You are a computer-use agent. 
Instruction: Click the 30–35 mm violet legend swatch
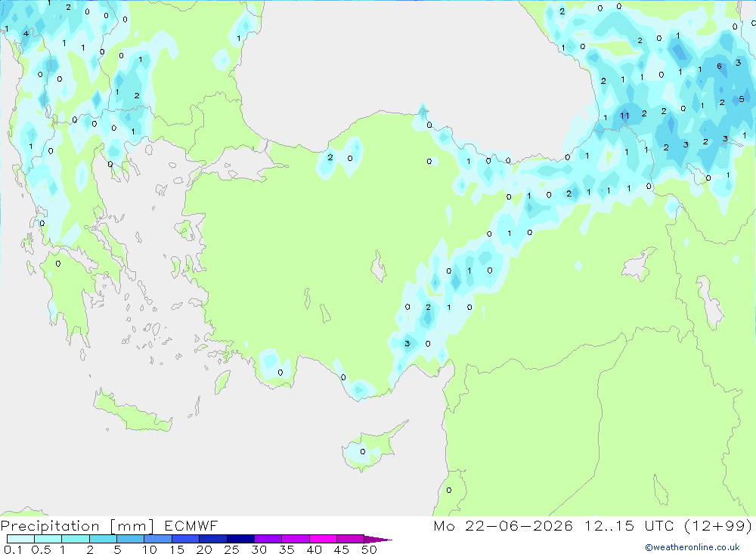[x=268, y=539]
